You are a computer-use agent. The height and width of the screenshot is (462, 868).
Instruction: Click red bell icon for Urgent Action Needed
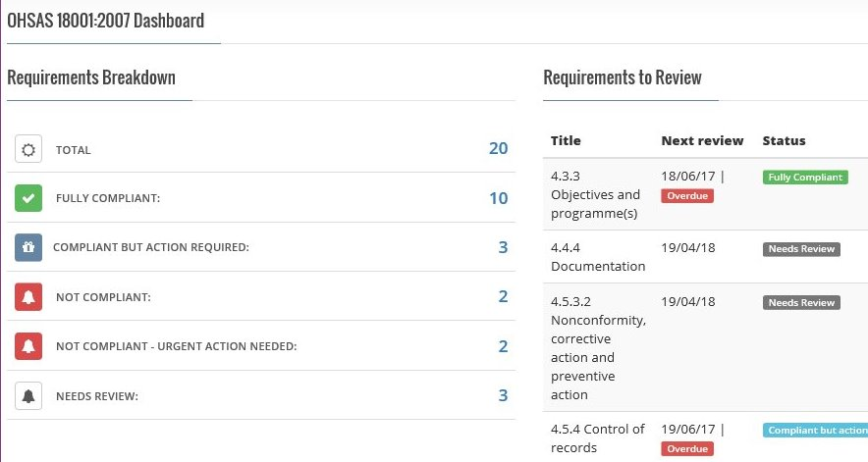click(x=28, y=346)
